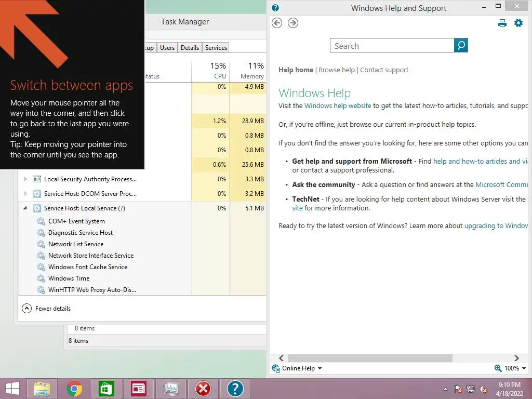The image size is (532, 399).
Task: Click the Microsoft Community link
Action: (x=502, y=184)
